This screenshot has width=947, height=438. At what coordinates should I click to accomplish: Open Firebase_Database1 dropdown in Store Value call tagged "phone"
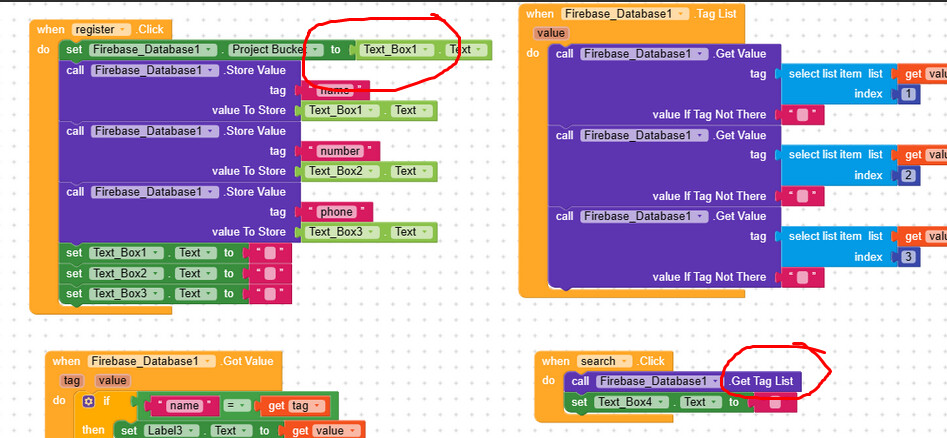point(155,192)
